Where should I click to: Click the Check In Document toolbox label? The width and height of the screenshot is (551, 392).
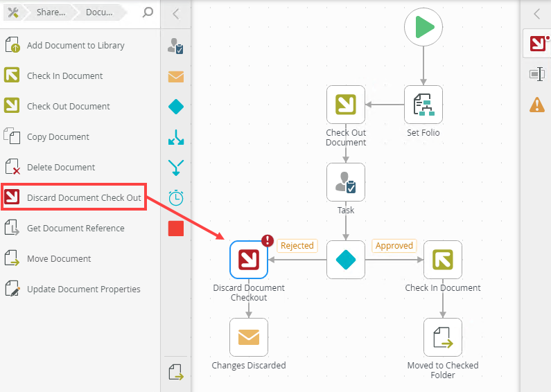point(64,76)
